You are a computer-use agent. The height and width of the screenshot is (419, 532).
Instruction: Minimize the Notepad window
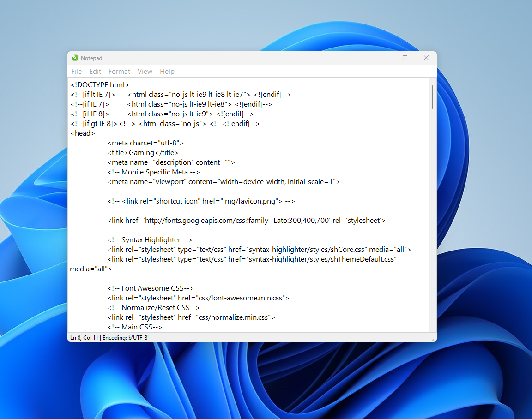(x=384, y=58)
